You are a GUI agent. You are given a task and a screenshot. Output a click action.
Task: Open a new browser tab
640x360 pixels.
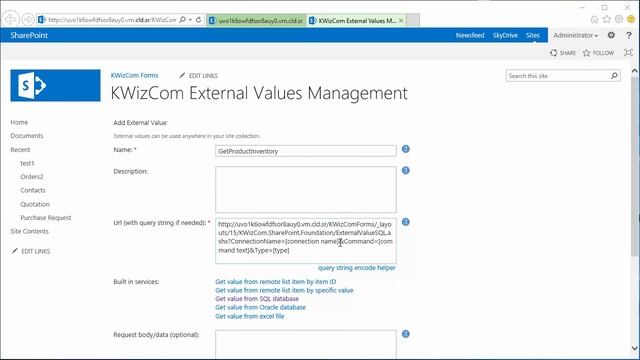(x=413, y=20)
